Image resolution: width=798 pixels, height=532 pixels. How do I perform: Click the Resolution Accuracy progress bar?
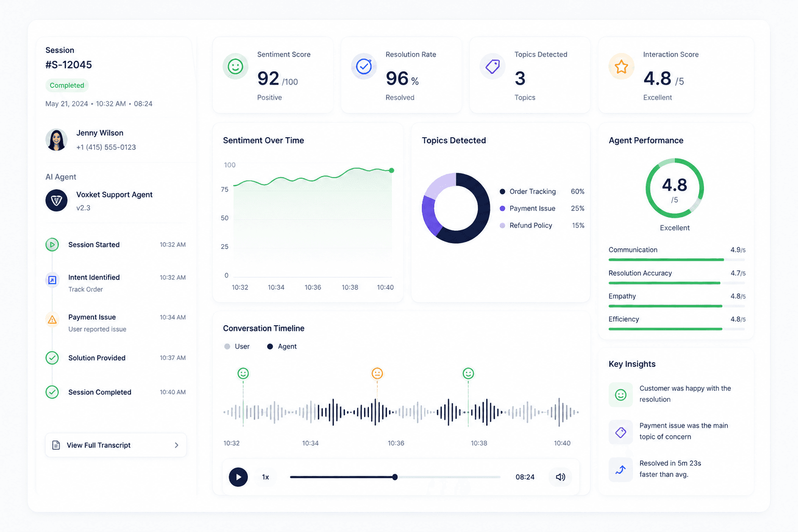pyautogui.click(x=676, y=283)
